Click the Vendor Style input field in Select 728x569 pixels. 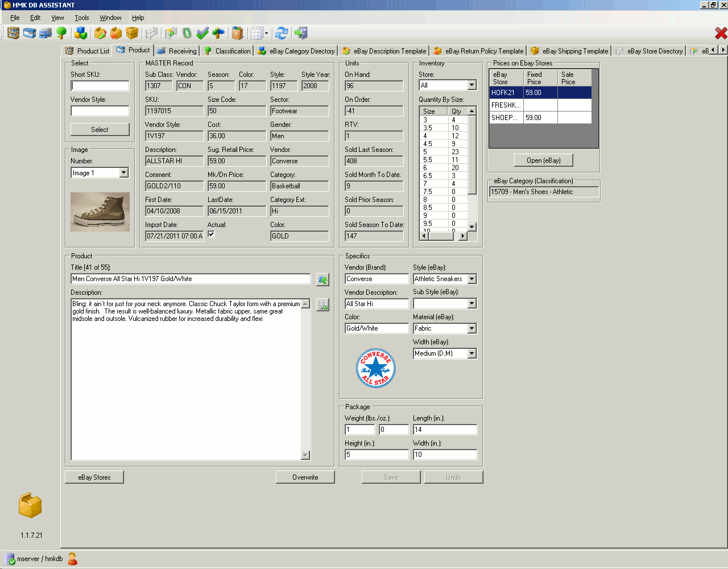(100, 111)
